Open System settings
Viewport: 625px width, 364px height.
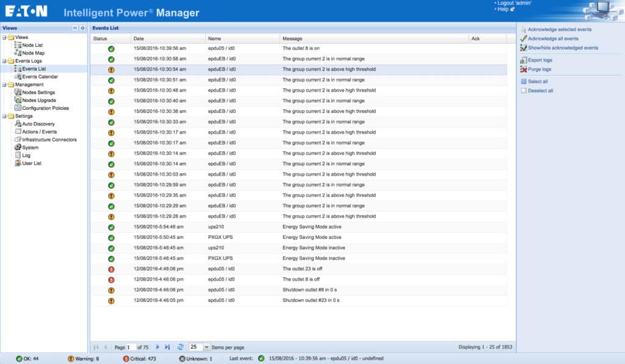pos(30,148)
